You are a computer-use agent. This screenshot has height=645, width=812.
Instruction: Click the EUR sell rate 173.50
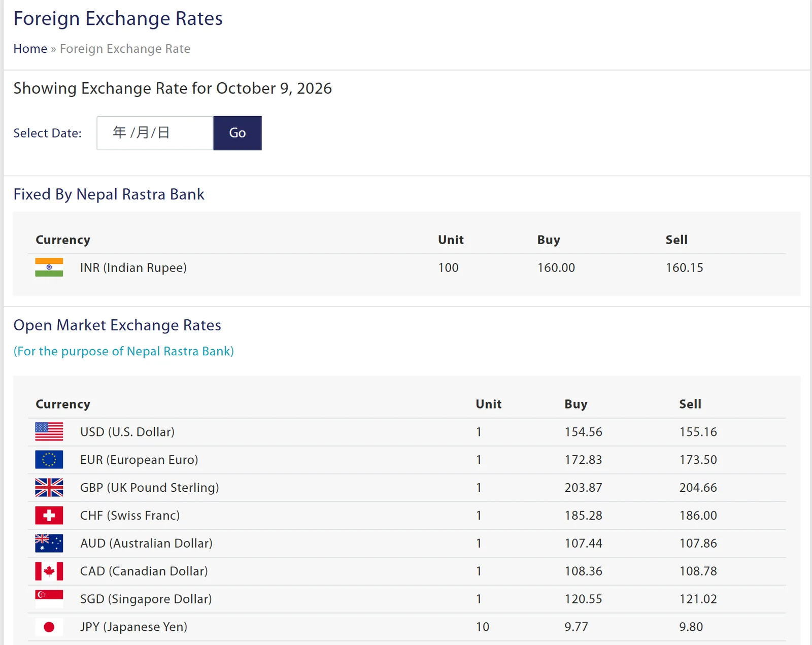coord(698,460)
